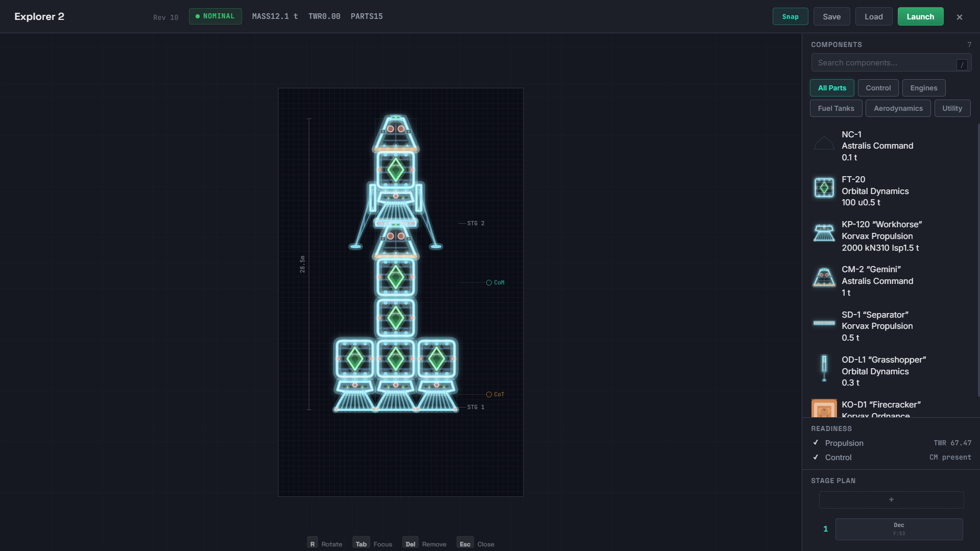Switch to the Engines filter tab

pos(923,88)
